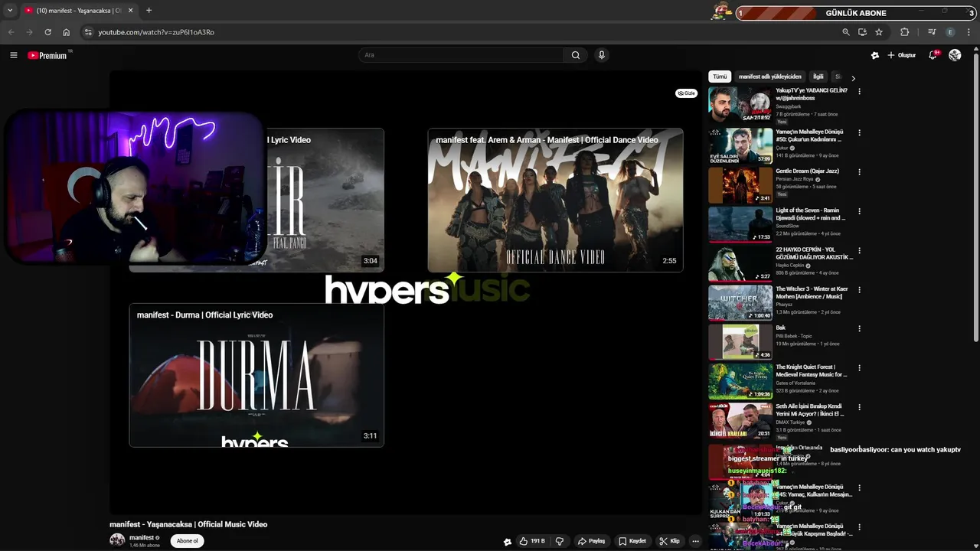
Task: Open the Chrome profile E avatar
Action: 951,32
